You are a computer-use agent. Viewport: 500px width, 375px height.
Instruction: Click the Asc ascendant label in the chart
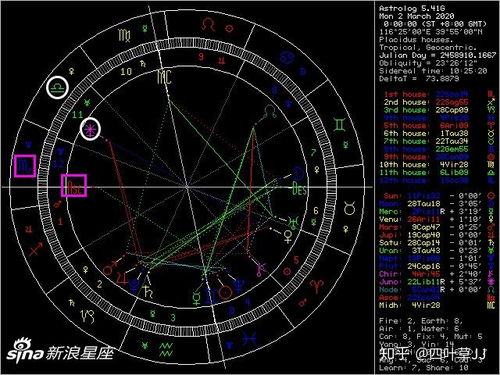(74, 187)
